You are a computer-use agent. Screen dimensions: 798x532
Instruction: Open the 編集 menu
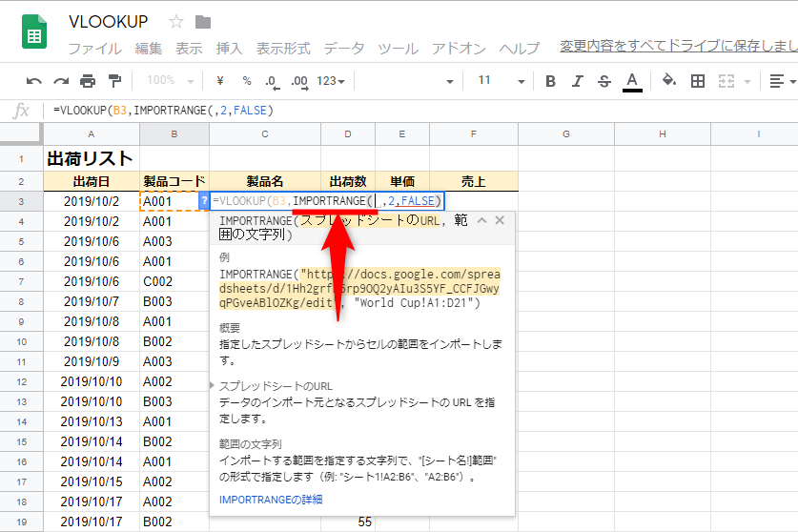pos(149,49)
